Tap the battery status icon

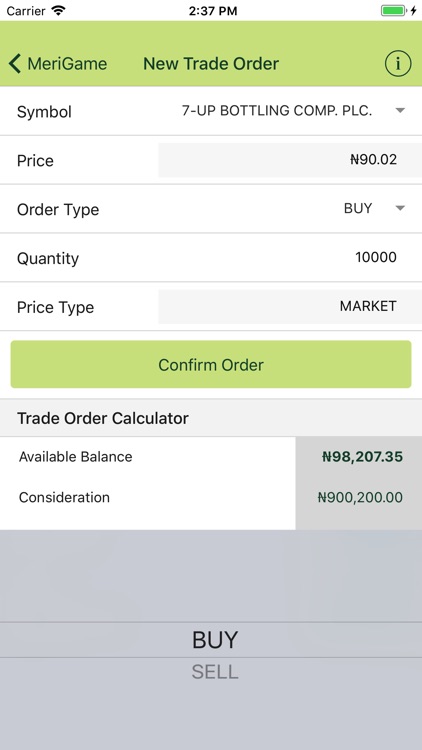(x=394, y=11)
